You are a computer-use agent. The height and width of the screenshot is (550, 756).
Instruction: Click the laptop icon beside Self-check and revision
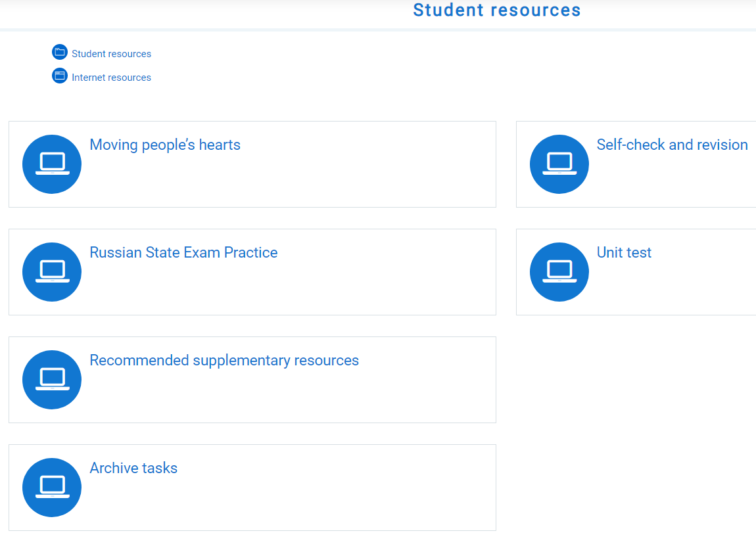click(559, 164)
